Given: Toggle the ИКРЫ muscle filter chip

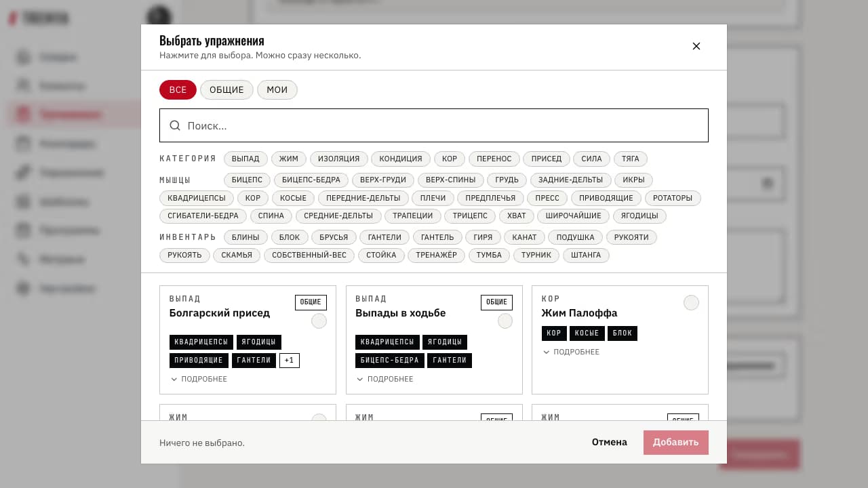Looking at the screenshot, I should (633, 180).
